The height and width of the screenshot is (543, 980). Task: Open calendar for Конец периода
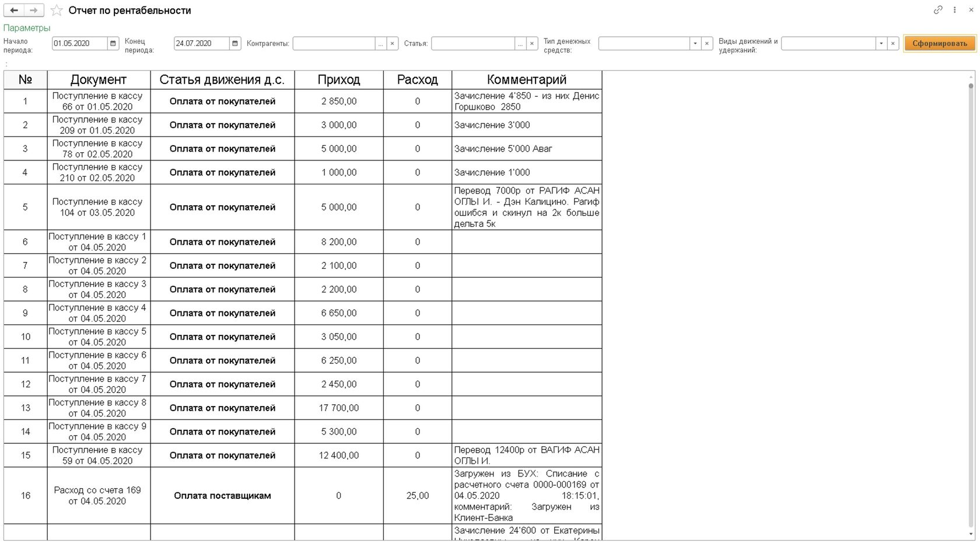(x=235, y=43)
